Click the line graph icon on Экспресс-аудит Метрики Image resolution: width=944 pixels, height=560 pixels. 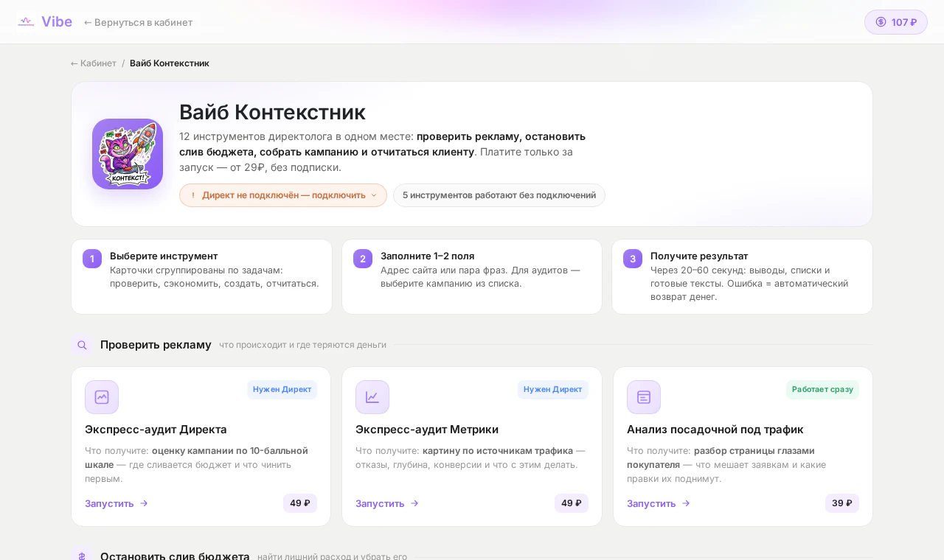[x=372, y=397]
